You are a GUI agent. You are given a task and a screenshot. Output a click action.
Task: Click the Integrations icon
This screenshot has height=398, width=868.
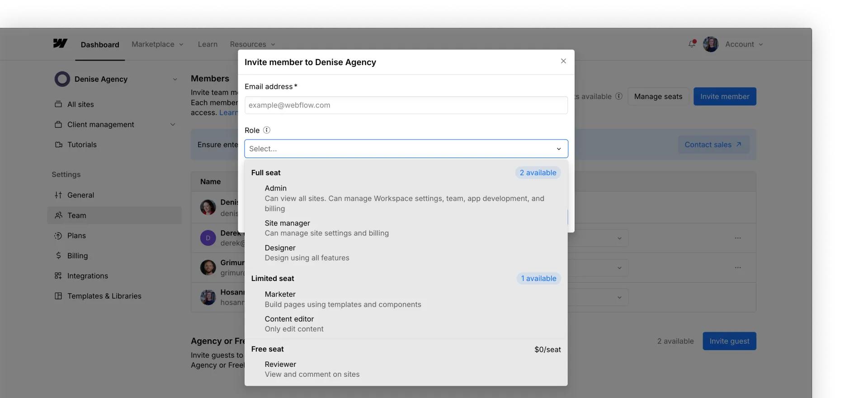(58, 276)
